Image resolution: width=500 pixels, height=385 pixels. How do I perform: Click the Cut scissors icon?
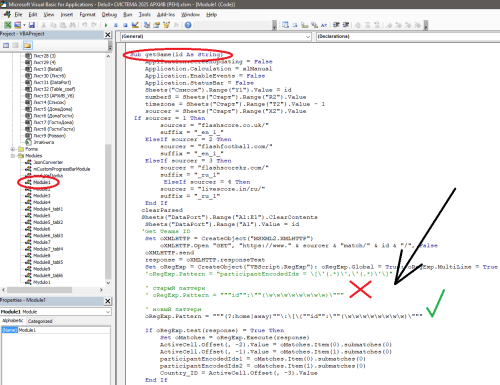click(44, 25)
